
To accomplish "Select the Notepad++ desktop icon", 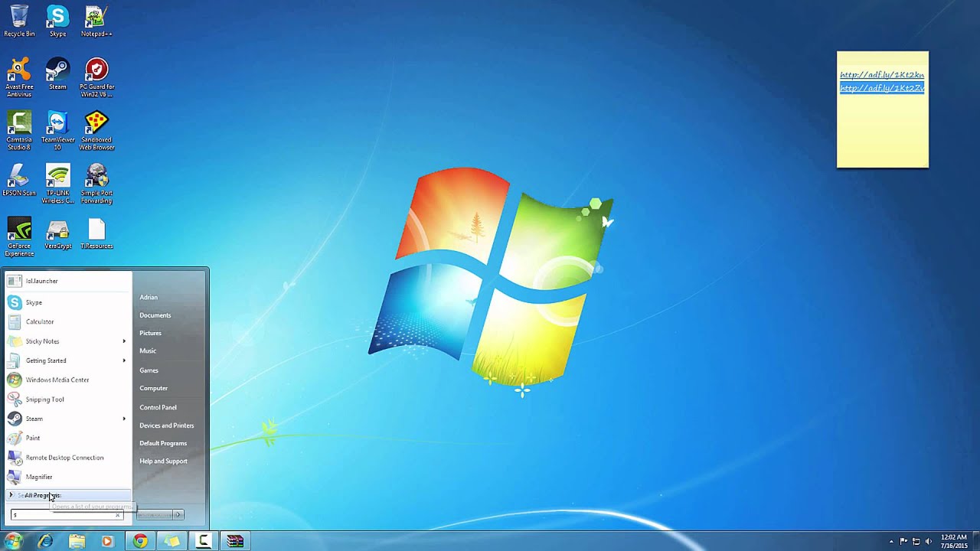I will pos(96,21).
